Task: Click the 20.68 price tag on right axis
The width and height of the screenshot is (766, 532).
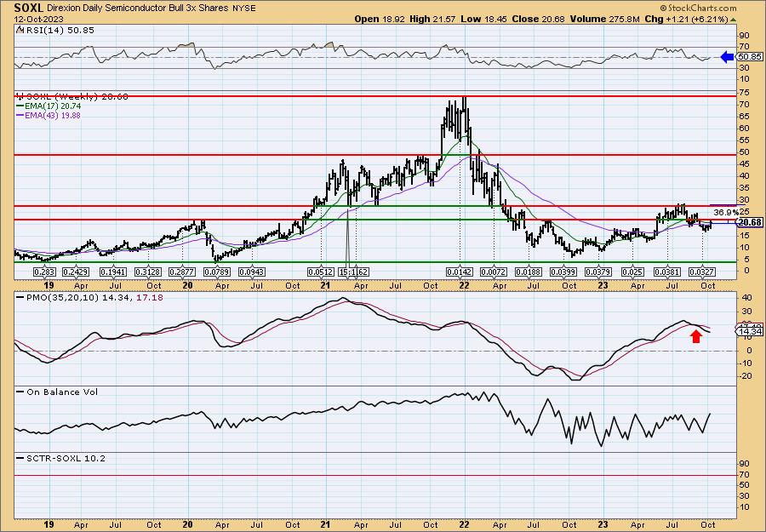Action: click(750, 222)
